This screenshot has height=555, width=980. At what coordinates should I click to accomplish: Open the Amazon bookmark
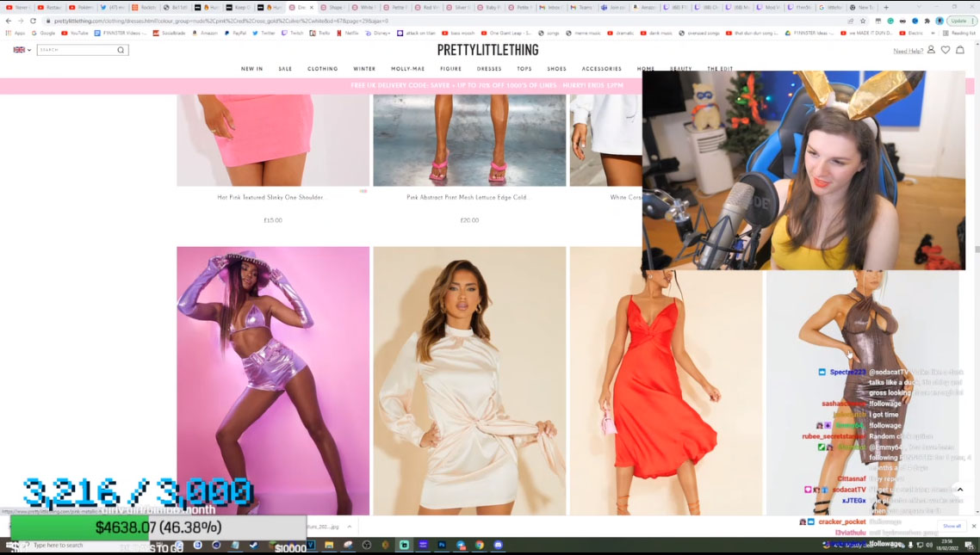pos(206,33)
